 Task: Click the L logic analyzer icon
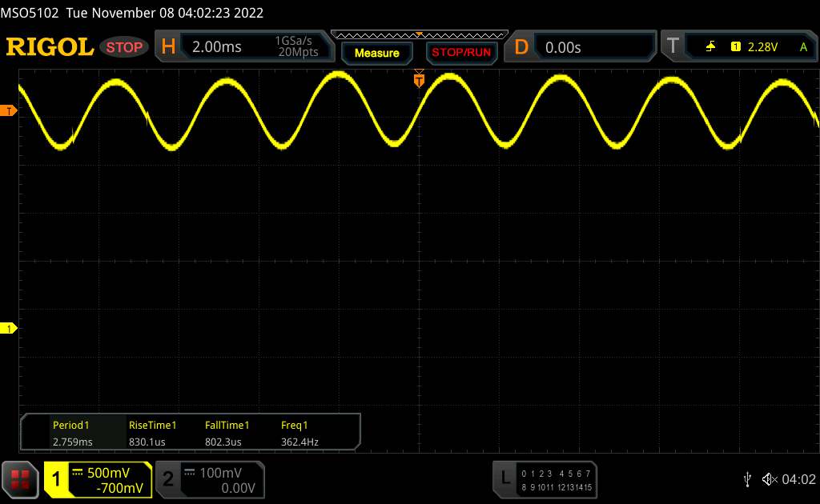tap(505, 478)
